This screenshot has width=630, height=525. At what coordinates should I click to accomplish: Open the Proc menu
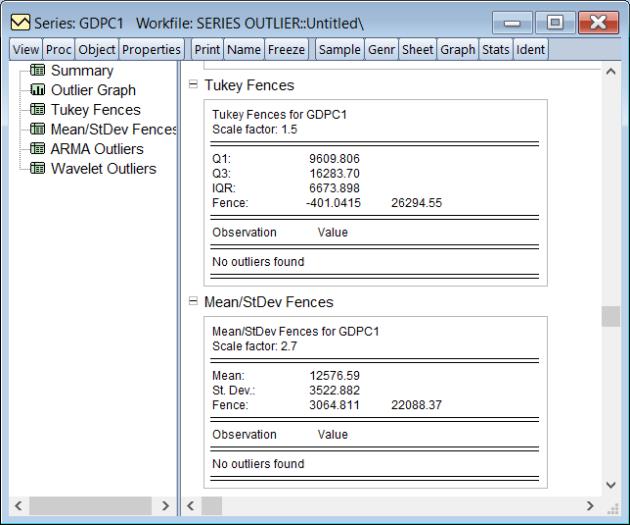(x=58, y=49)
